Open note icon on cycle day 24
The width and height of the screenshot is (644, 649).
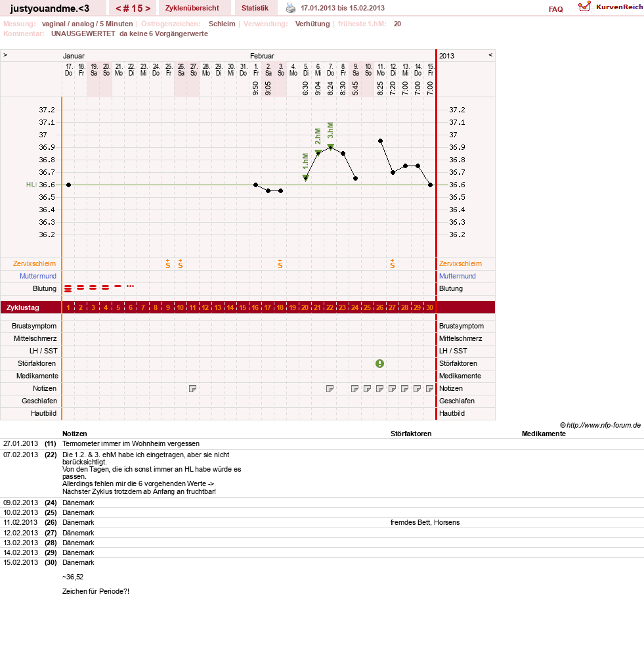point(354,389)
